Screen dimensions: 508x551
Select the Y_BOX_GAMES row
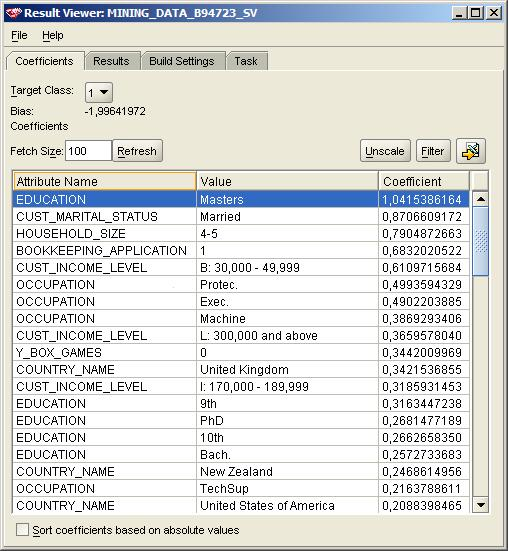click(x=241, y=352)
